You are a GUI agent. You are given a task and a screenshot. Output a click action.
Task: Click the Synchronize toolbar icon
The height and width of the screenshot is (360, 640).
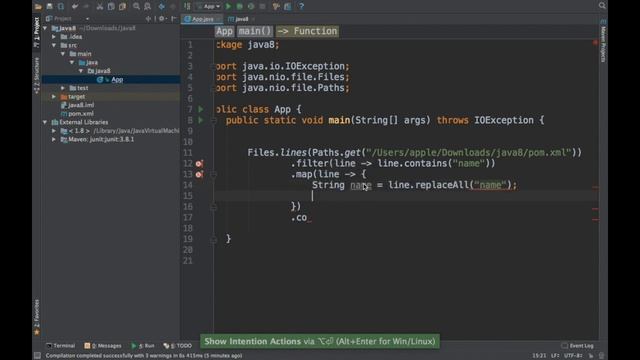click(61, 6)
